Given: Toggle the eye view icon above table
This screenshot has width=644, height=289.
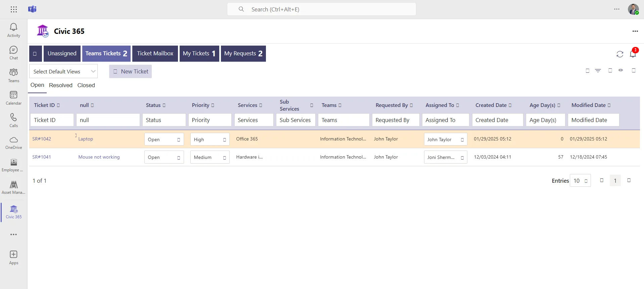Looking at the screenshot, I should (x=621, y=70).
